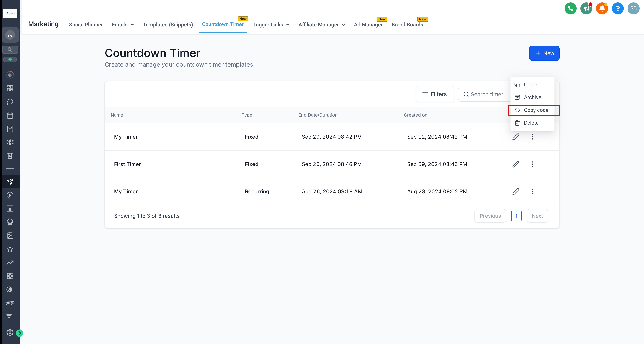The width and height of the screenshot is (644, 344).
Task: Open the orange notifications bell
Action: click(602, 8)
